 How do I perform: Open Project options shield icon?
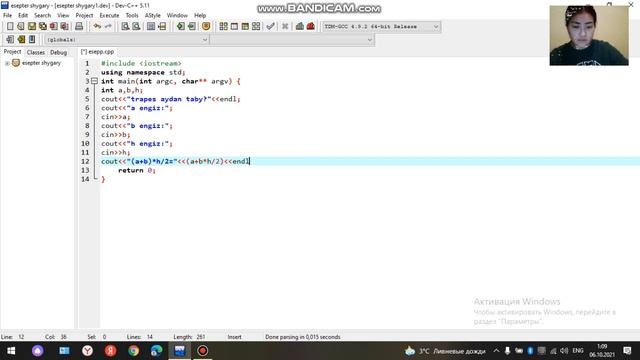click(206, 27)
